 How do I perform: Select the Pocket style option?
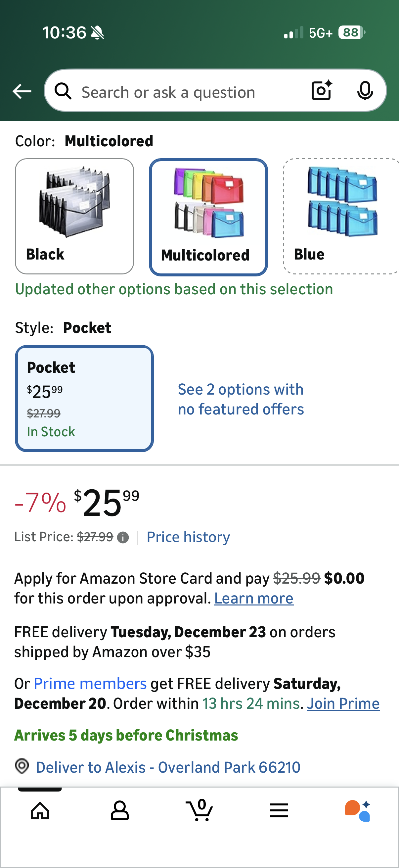(x=84, y=398)
